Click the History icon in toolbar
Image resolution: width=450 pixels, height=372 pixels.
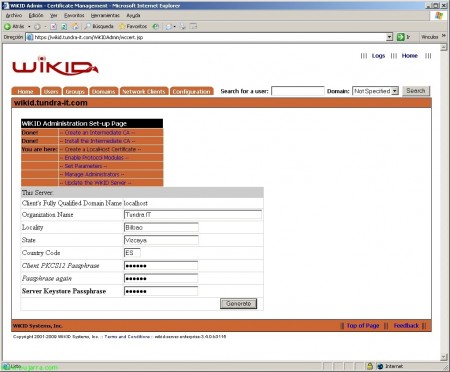click(x=155, y=26)
